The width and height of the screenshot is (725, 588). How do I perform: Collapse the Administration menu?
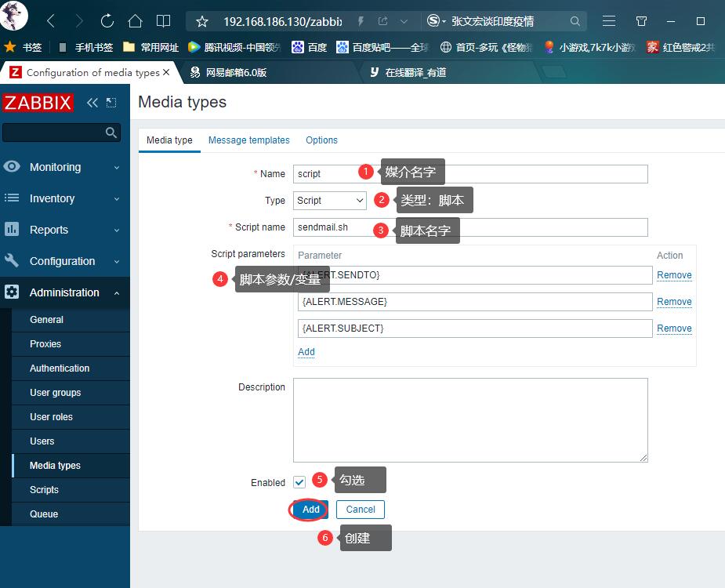click(65, 293)
